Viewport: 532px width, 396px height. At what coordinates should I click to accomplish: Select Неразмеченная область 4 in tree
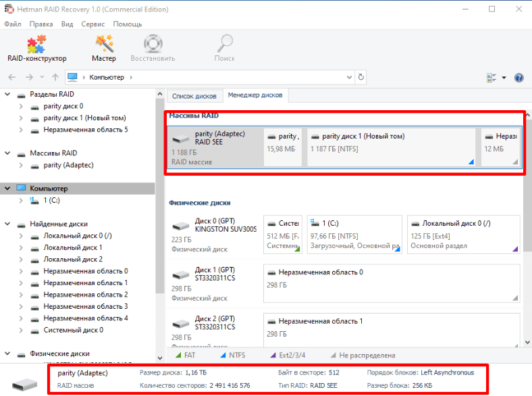pyautogui.click(x=86, y=318)
